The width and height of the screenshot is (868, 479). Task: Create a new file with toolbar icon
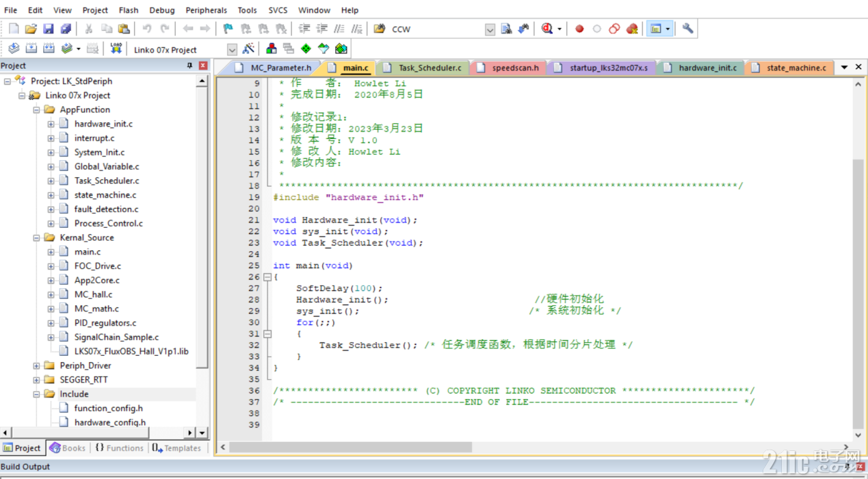coord(14,29)
